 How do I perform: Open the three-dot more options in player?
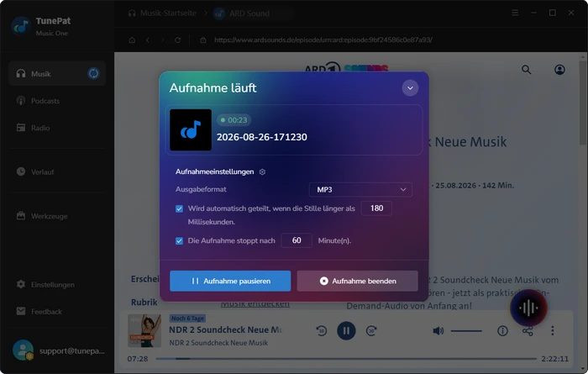[553, 330]
